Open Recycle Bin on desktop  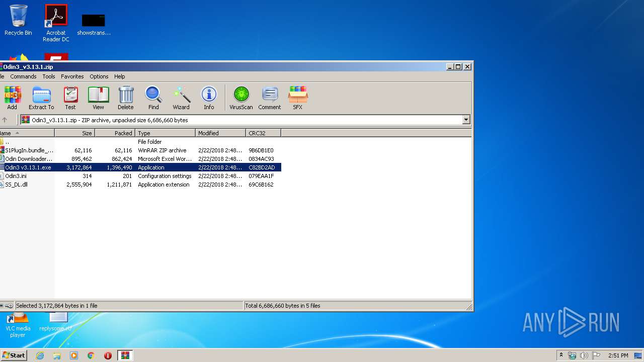[18, 20]
